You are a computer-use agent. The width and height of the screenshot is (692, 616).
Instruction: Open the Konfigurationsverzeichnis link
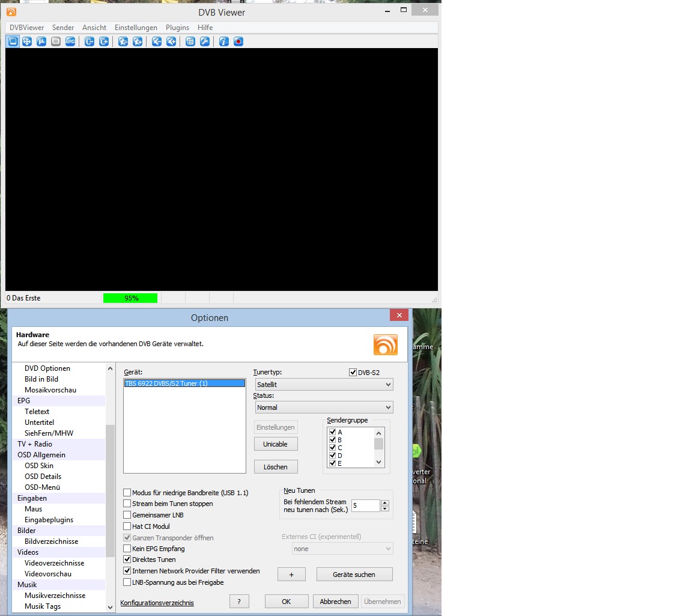pyautogui.click(x=157, y=603)
